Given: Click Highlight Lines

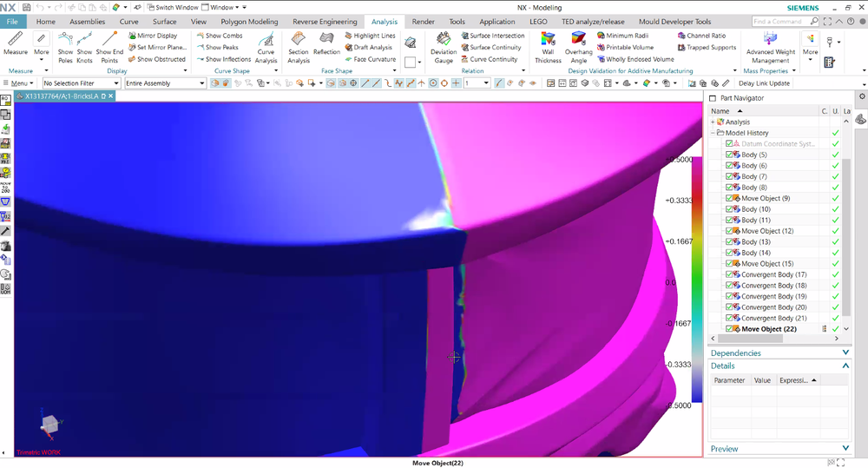Looking at the screenshot, I should [x=370, y=36].
